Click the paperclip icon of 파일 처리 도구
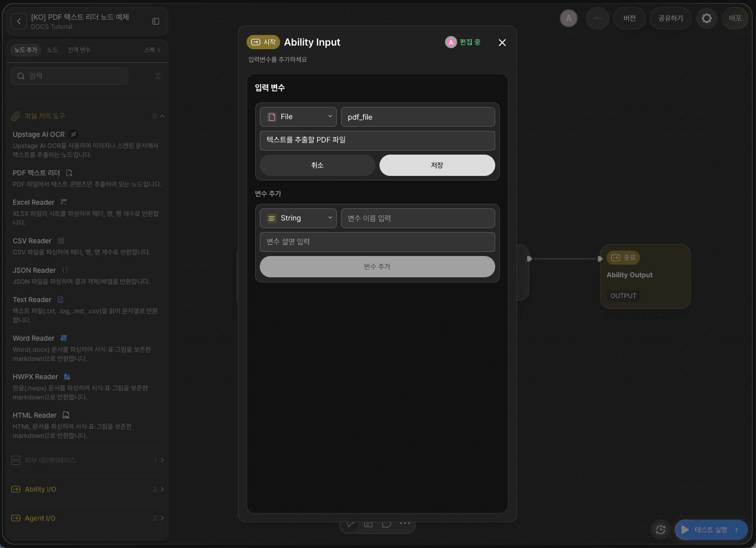Screen dimensions: 756x548 (x=16, y=116)
